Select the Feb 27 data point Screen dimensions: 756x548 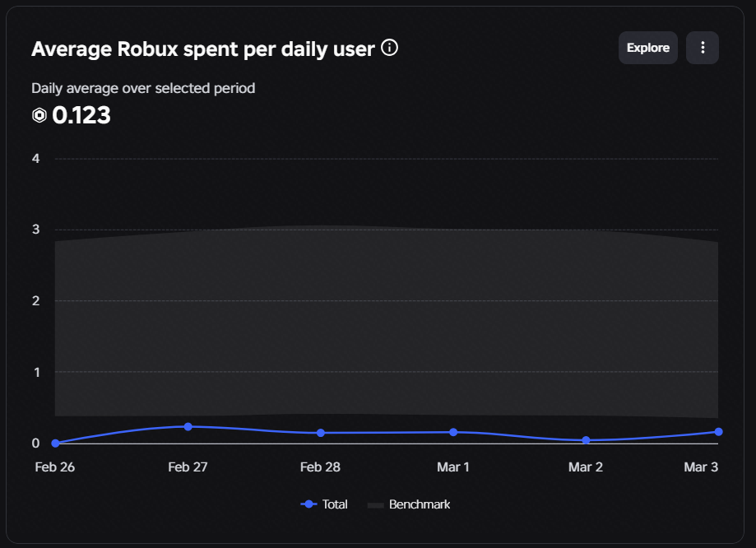188,427
